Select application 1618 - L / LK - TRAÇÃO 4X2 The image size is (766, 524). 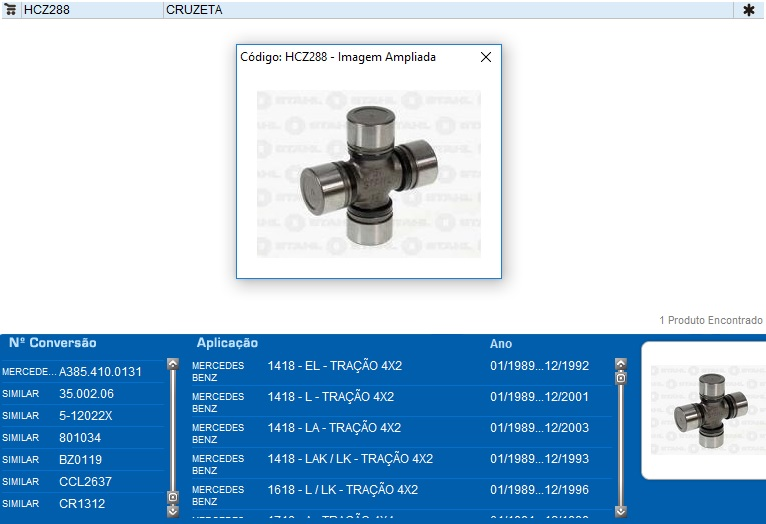[342, 490]
